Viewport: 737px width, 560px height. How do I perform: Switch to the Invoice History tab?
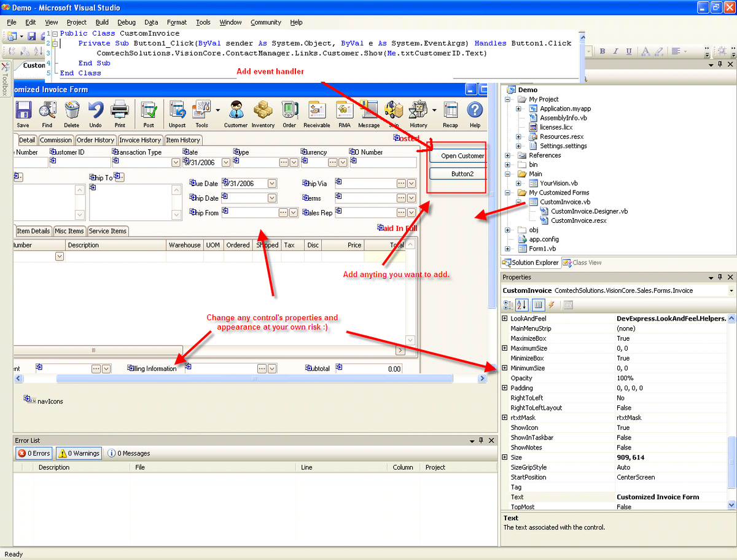pos(141,140)
